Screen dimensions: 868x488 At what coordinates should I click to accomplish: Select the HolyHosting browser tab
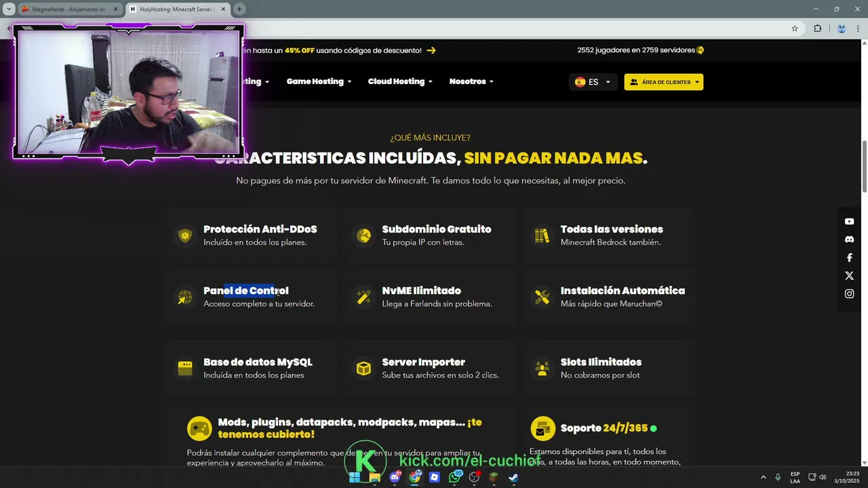(x=176, y=9)
